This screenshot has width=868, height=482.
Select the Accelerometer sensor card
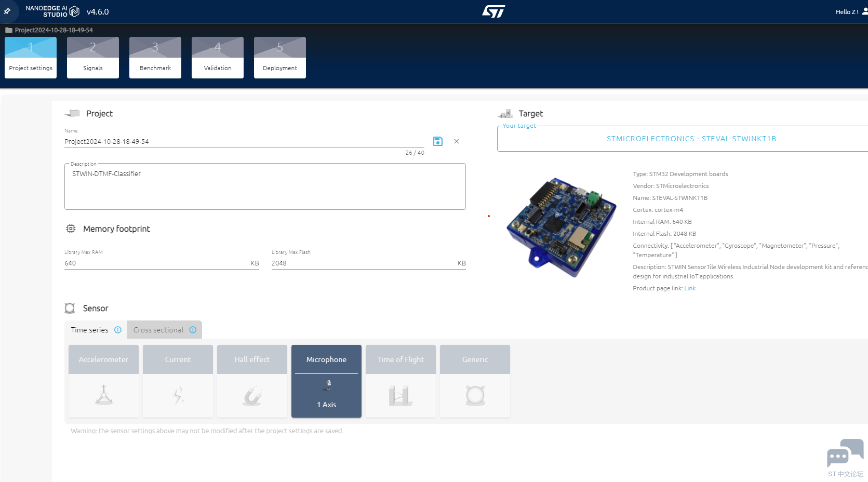(103, 381)
